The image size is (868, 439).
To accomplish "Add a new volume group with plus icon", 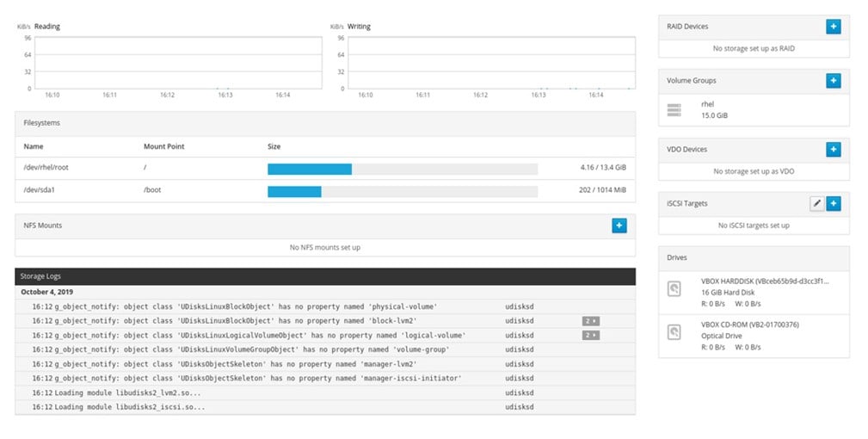I will click(x=833, y=81).
